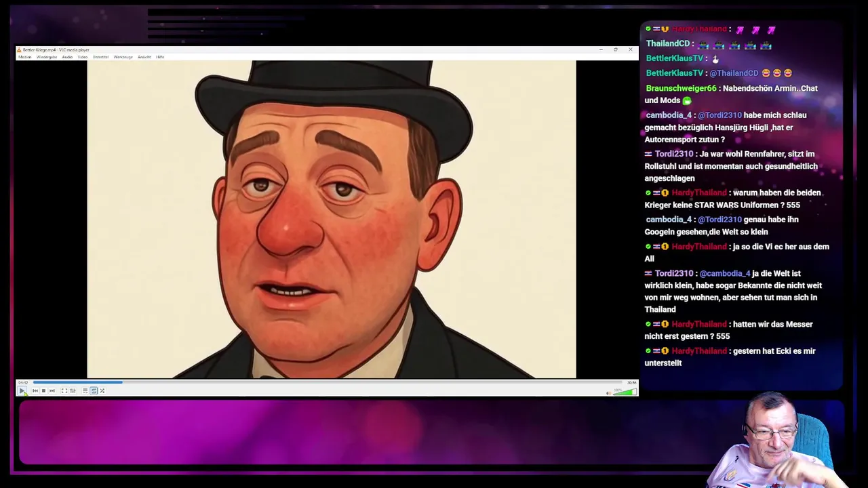868x488 pixels.
Task: Click total duration 30:56 label
Action: [631, 383]
